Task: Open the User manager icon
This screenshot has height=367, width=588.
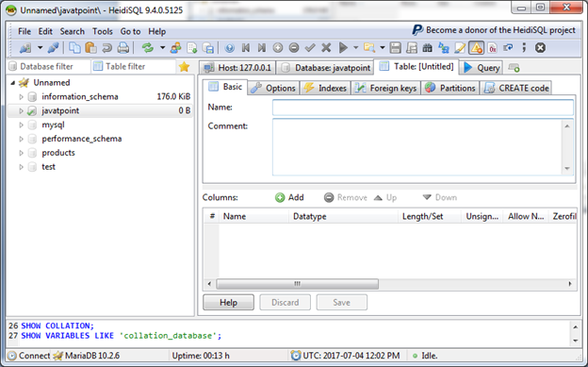Action: pyautogui.click(x=175, y=48)
